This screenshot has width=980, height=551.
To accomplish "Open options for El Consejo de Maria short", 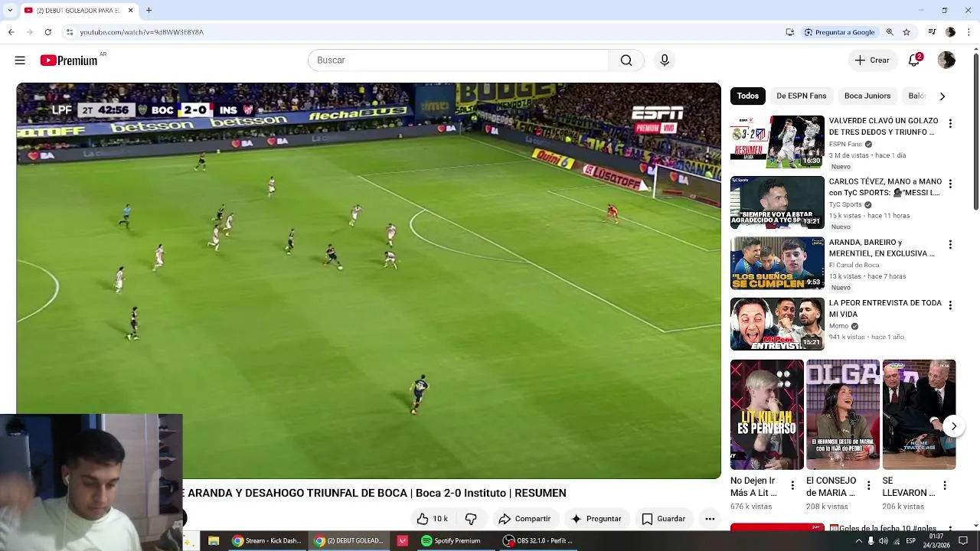I will coord(868,485).
